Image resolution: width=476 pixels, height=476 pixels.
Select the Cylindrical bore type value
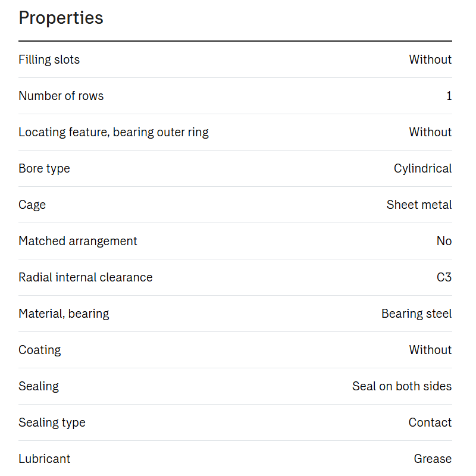click(x=422, y=168)
